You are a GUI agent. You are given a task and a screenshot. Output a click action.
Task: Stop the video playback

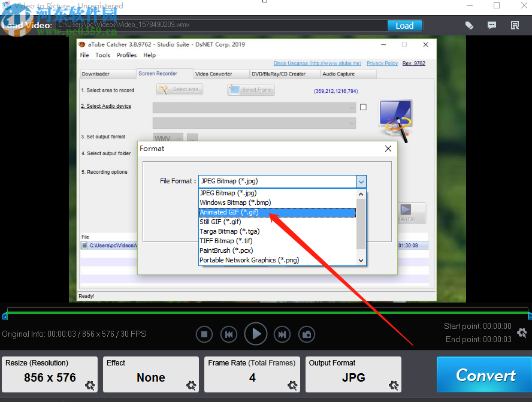coord(204,334)
